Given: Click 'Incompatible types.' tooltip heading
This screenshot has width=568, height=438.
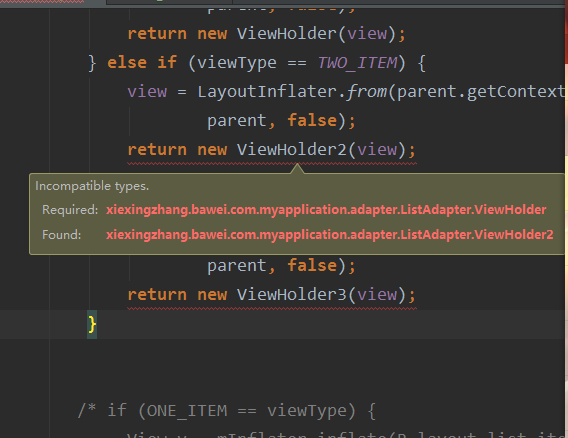Looking at the screenshot, I should click(92, 186).
